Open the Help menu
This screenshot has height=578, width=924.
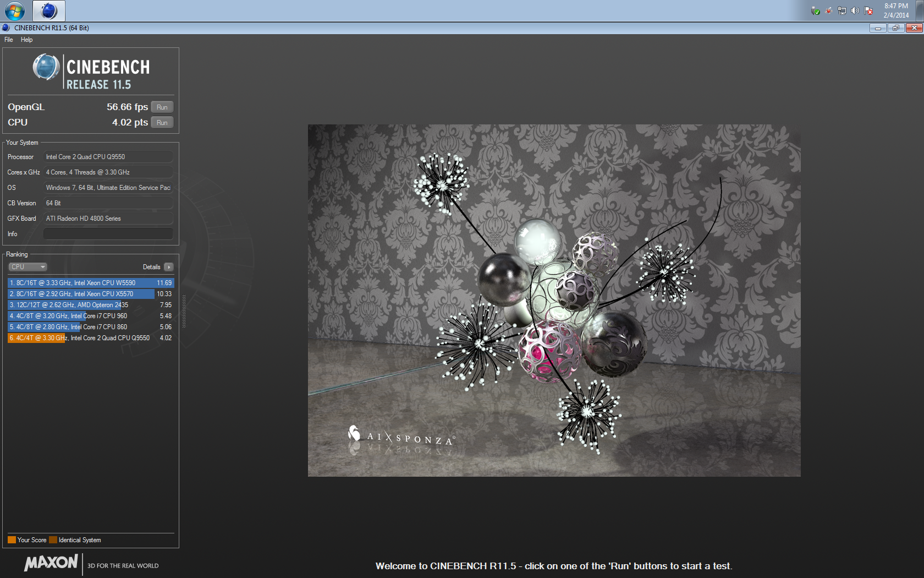point(26,40)
